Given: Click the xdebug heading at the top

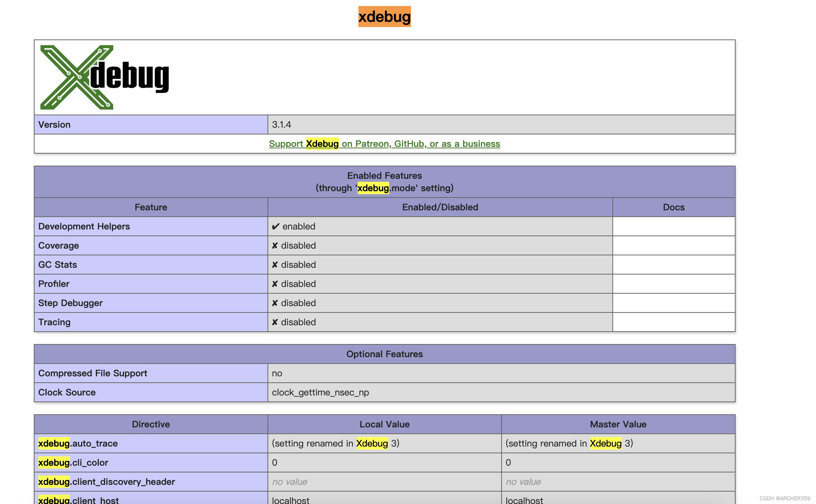Looking at the screenshot, I should point(384,17).
